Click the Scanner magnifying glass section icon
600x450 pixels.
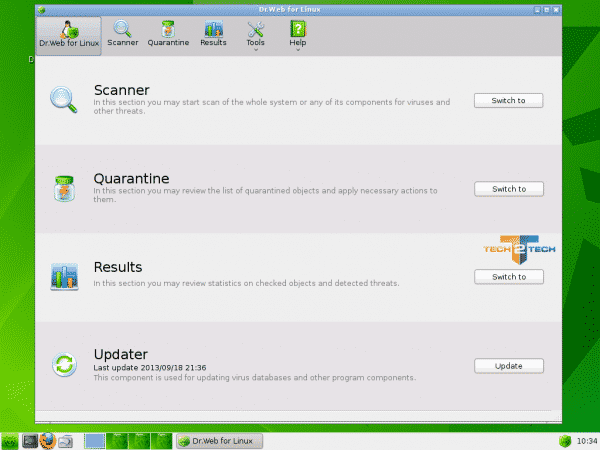coord(64,99)
